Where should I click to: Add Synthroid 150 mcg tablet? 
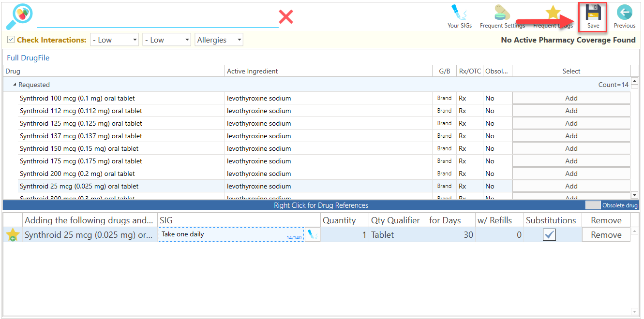571,148
